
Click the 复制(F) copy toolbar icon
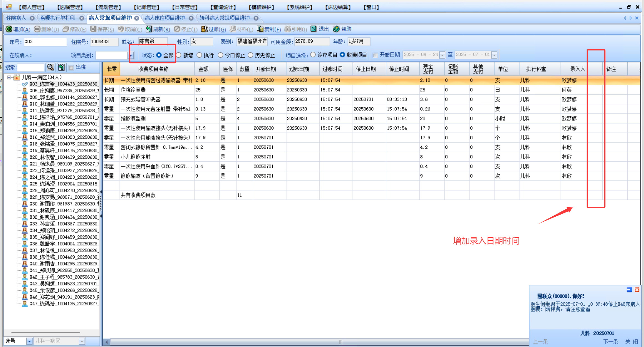pos(260,29)
